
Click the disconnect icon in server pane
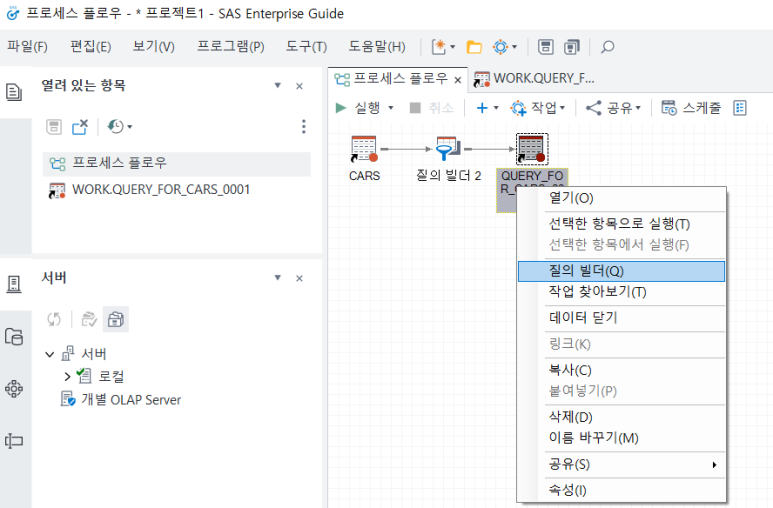coord(89,319)
